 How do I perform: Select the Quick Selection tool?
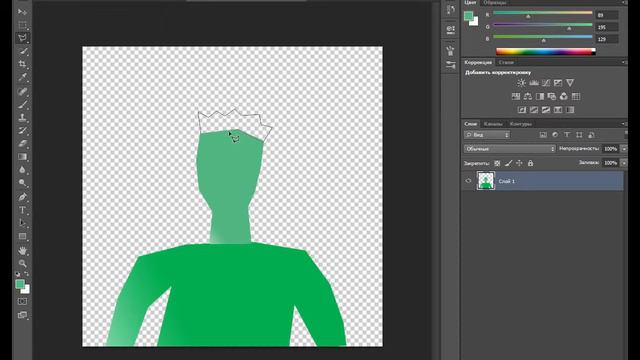click(22, 51)
